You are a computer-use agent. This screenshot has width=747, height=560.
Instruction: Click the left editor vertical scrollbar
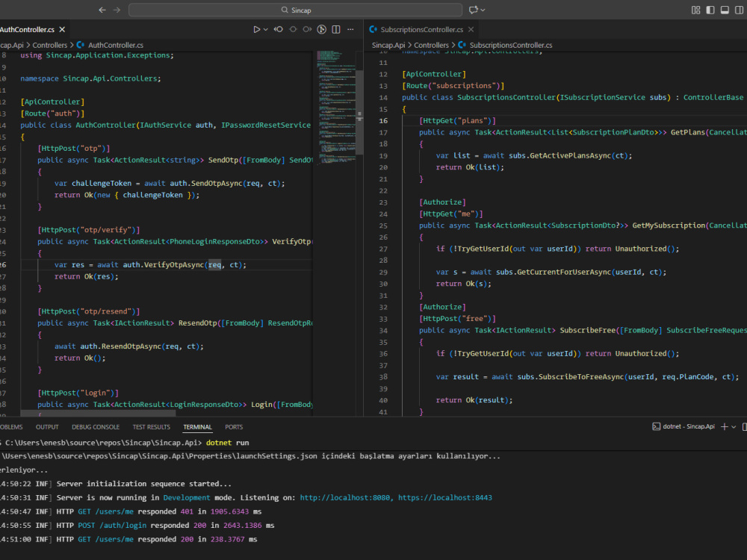(360, 113)
